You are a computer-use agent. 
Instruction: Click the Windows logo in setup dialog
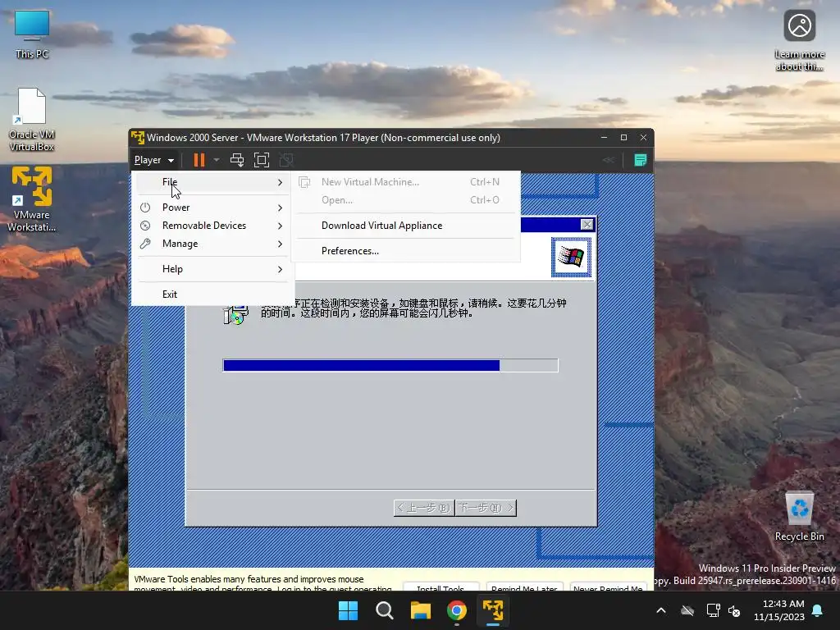571,257
